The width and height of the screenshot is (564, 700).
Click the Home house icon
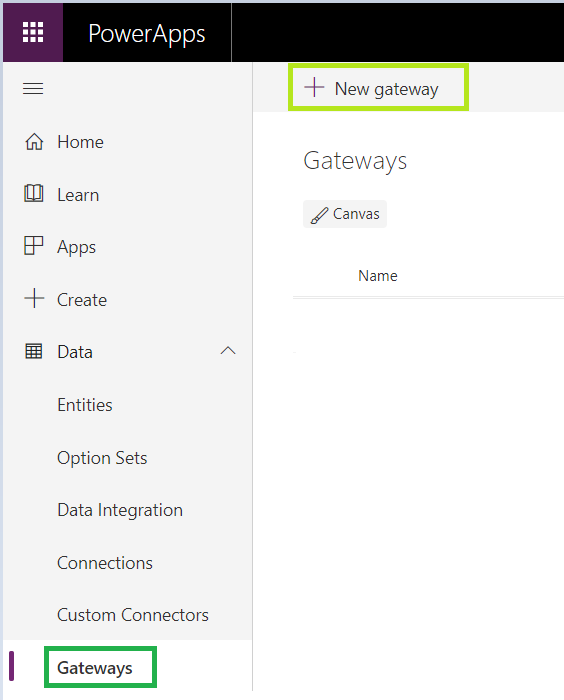pyautogui.click(x=34, y=142)
